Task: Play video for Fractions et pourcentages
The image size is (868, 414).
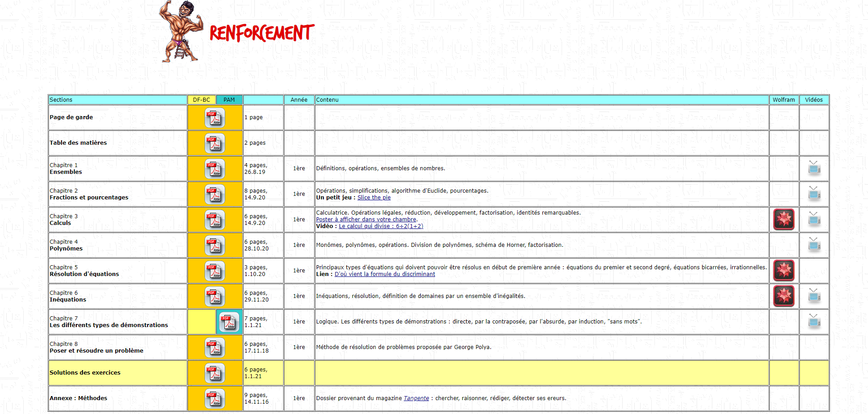Action: click(x=814, y=194)
